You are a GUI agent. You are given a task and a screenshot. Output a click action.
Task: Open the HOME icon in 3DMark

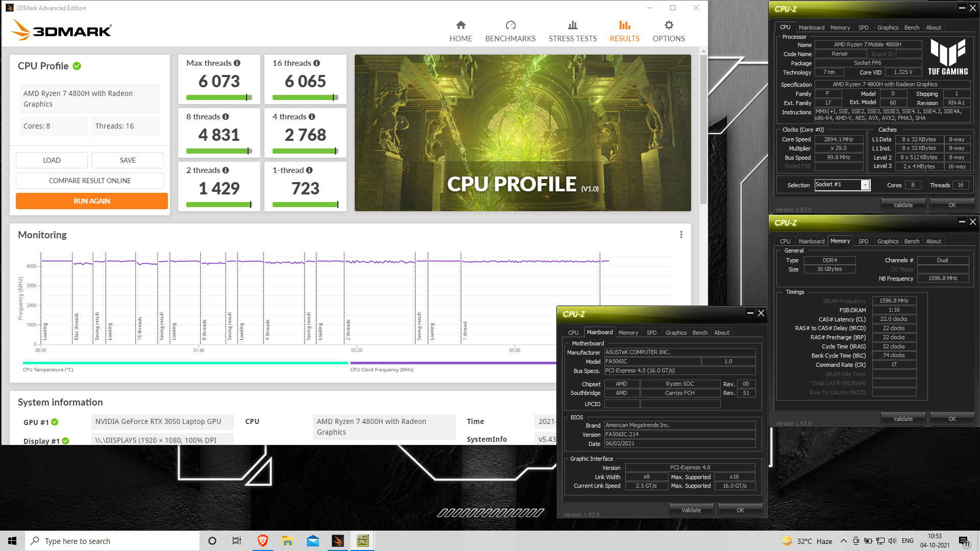460,25
